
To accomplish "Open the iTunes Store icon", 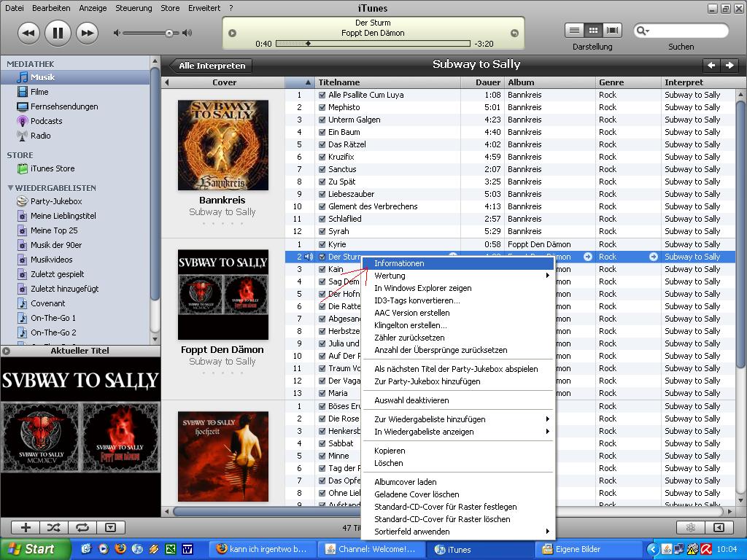I will (22, 168).
